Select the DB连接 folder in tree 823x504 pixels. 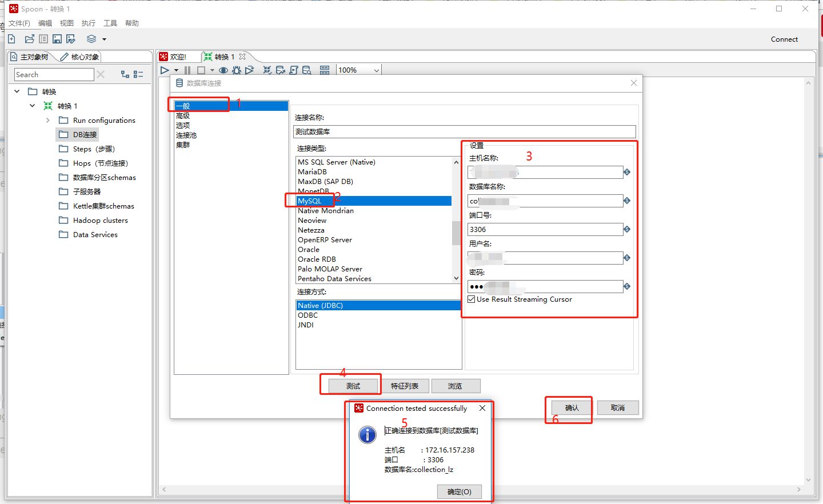(78, 134)
